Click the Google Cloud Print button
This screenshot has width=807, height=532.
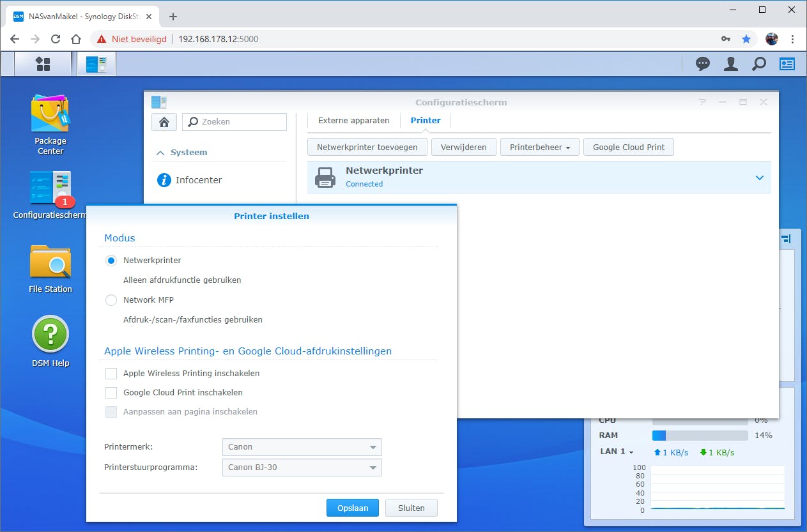click(x=629, y=147)
